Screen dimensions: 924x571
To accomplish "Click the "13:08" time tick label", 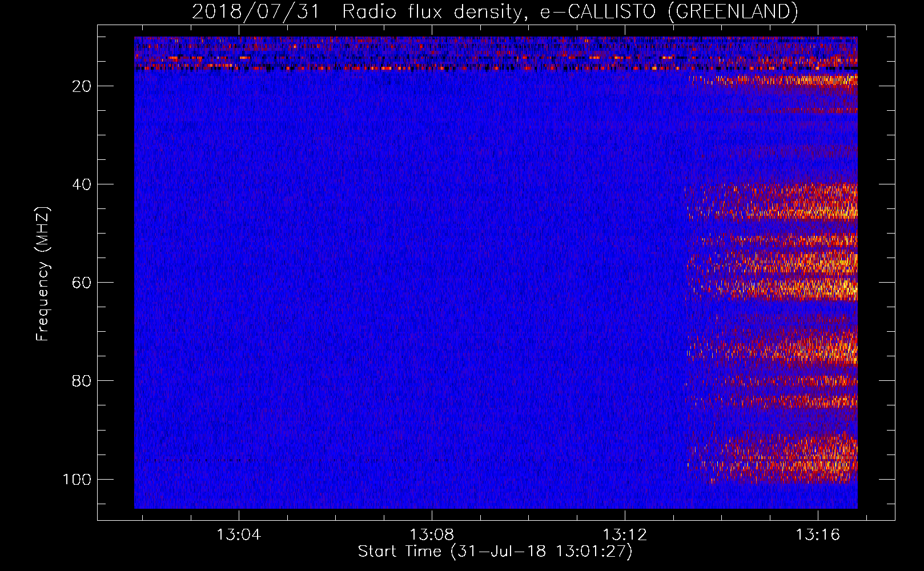I will [x=432, y=535].
